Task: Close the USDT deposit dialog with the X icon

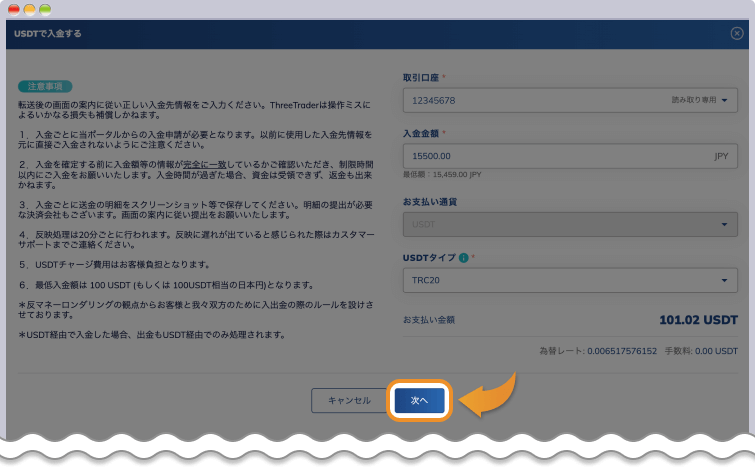Action: tap(737, 33)
